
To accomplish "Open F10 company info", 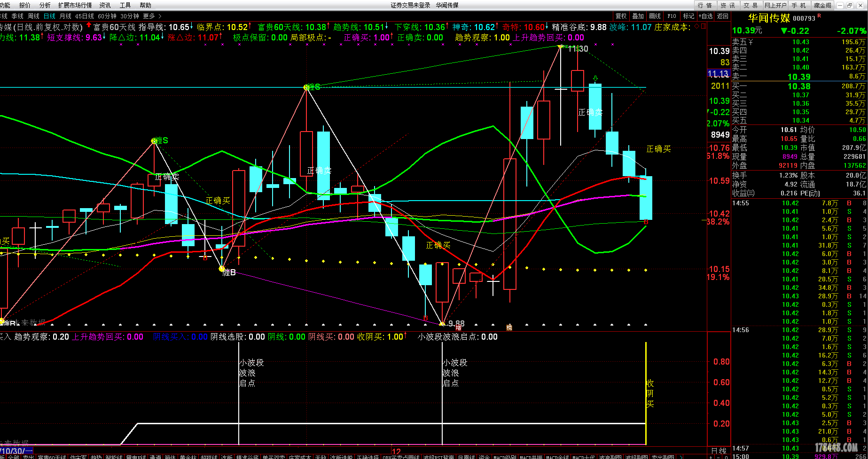I will coord(672,16).
